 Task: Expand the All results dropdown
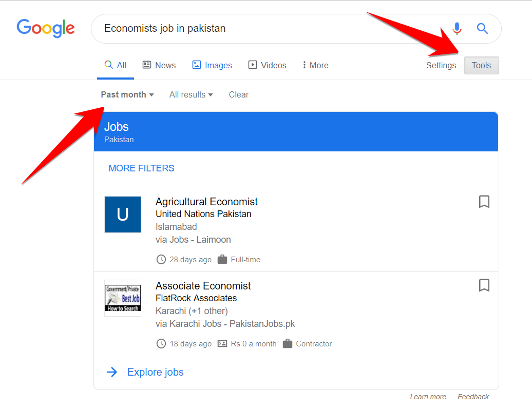[191, 94]
